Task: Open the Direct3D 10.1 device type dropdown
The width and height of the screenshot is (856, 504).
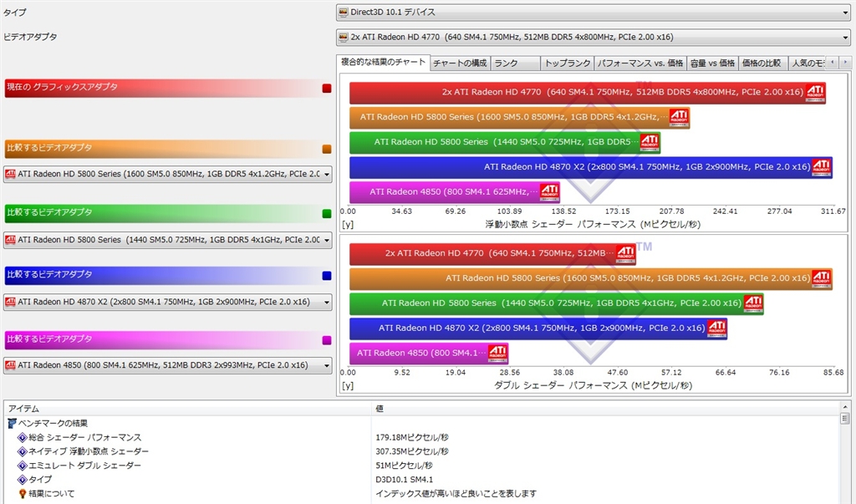Action: (x=594, y=12)
